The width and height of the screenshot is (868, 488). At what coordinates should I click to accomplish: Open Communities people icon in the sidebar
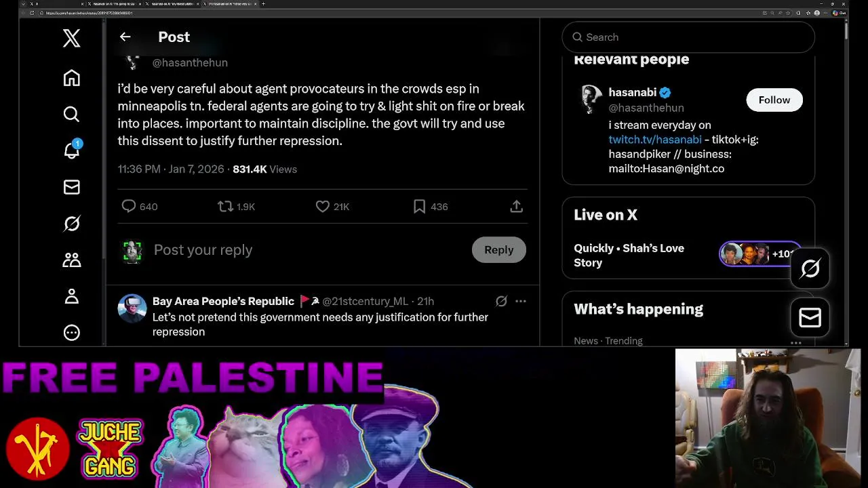click(x=71, y=260)
